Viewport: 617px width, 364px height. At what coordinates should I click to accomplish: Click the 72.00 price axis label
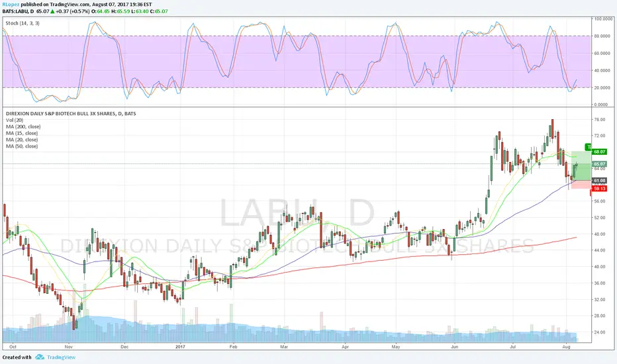point(600,136)
